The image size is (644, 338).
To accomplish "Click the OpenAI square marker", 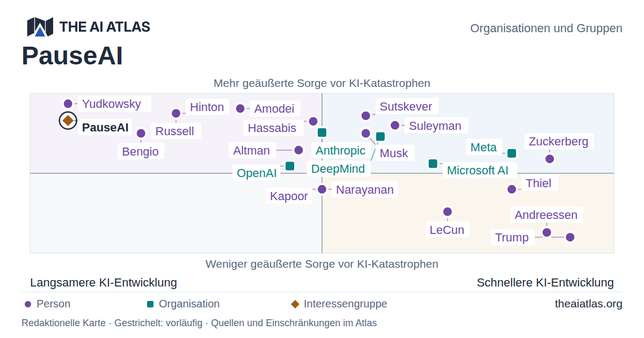I will 290,166.
